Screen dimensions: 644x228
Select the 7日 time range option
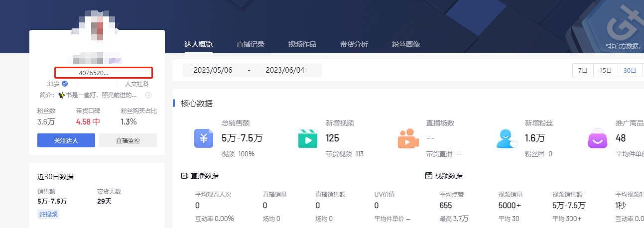[583, 71]
